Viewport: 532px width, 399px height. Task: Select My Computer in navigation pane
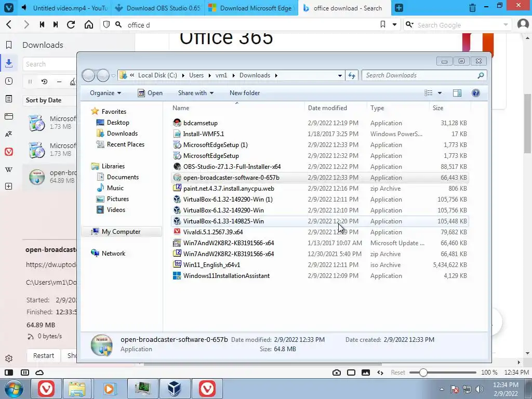coord(121,231)
